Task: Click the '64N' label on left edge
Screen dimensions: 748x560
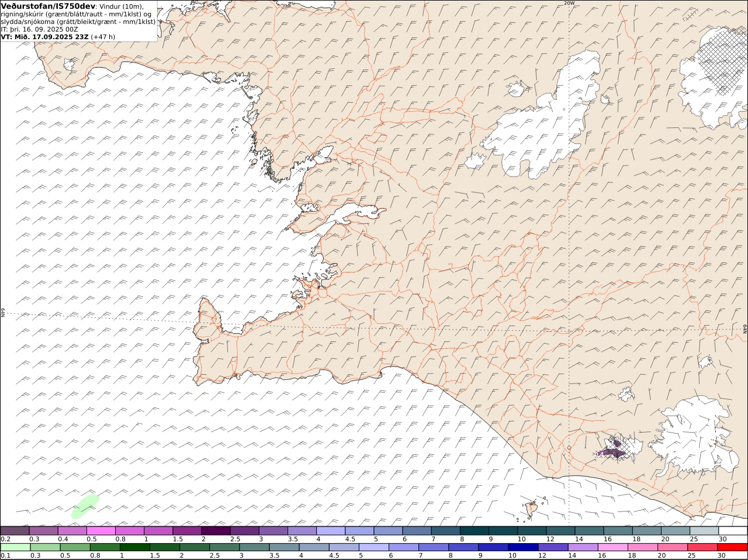Action: [x=3, y=312]
